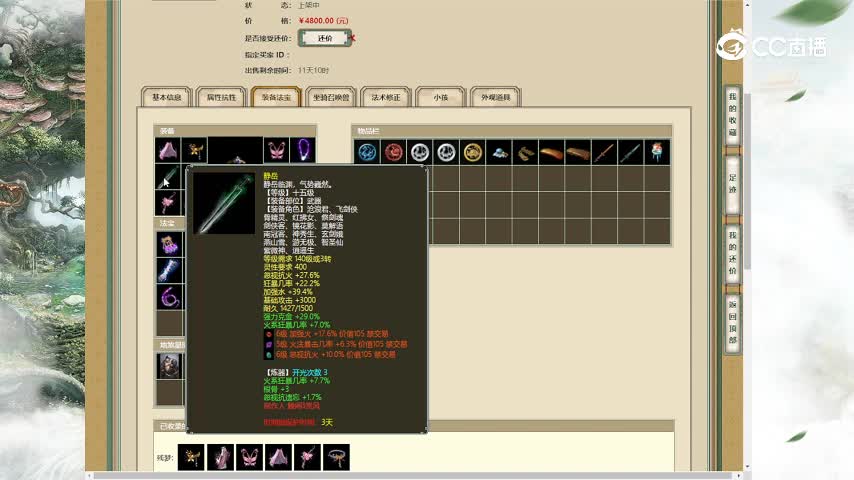Open 我的收藏 in the right sidebar
This screenshot has width=854, height=480.
coord(733,114)
